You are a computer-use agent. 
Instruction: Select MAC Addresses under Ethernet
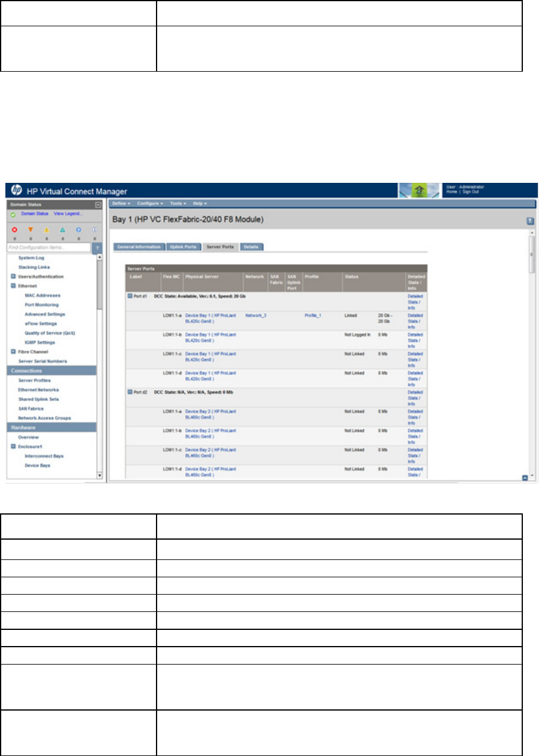coord(42,295)
